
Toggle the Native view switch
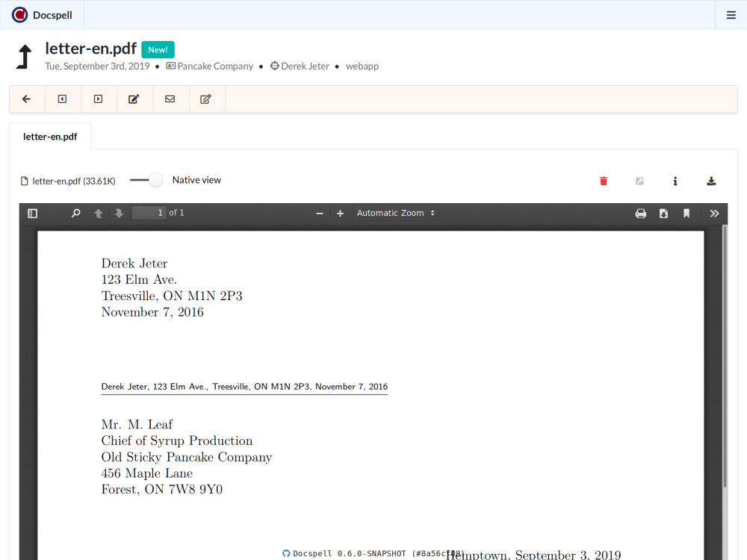coord(146,180)
